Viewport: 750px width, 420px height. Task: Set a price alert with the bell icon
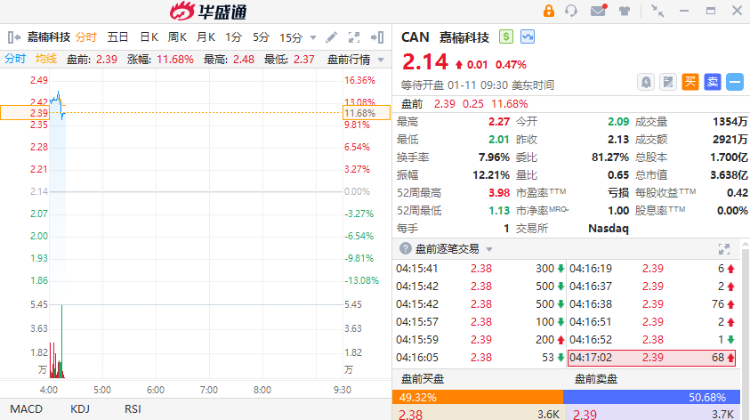tap(646, 82)
